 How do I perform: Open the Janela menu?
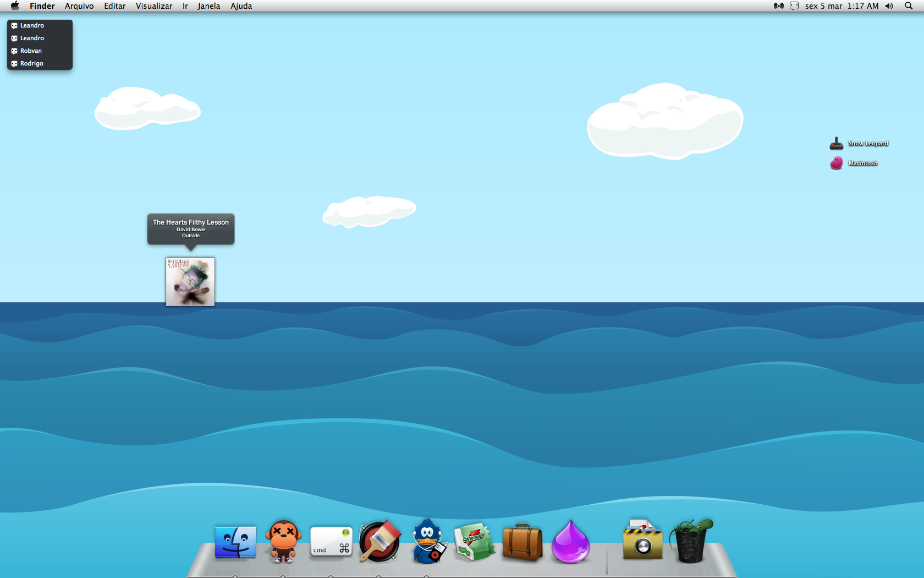(x=209, y=6)
